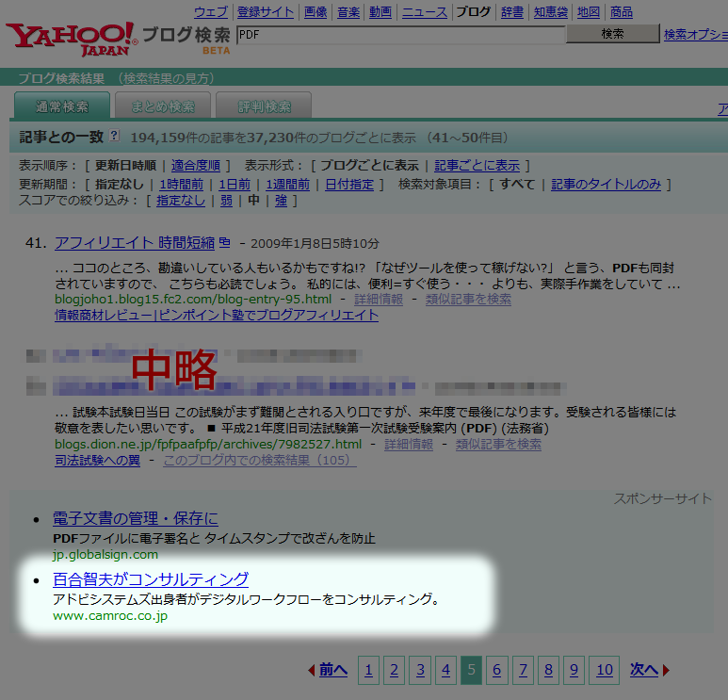Select the 通常検索 tab
728x700 pixels.
pos(62,106)
